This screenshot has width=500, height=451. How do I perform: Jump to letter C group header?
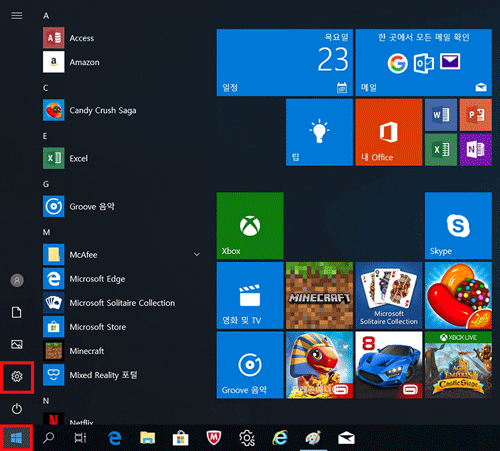click(x=46, y=88)
